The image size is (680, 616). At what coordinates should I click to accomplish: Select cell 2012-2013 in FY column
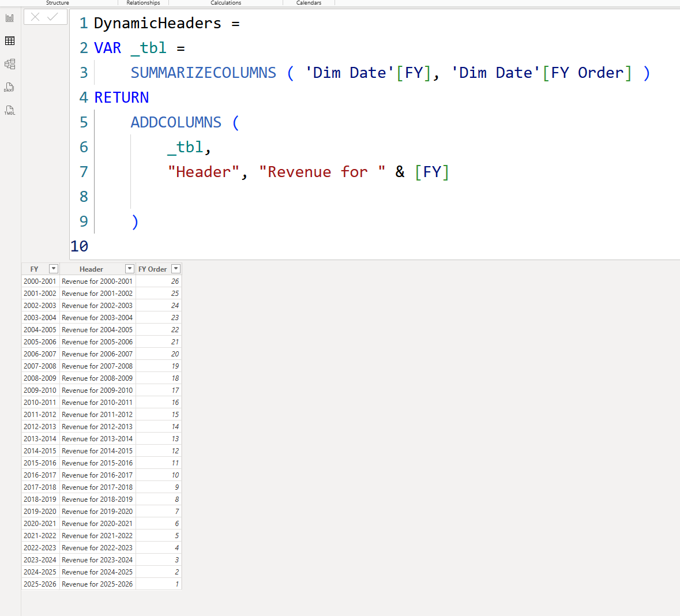40,427
